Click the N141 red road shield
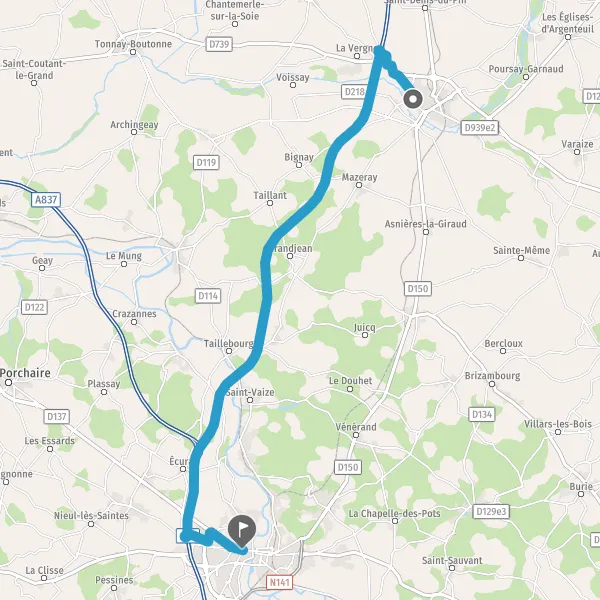The image size is (600, 600). (280, 582)
